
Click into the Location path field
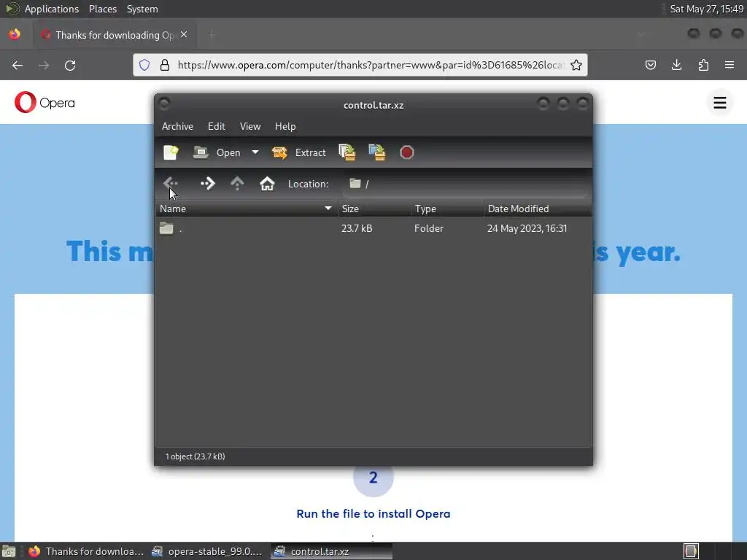pyautogui.click(x=465, y=184)
